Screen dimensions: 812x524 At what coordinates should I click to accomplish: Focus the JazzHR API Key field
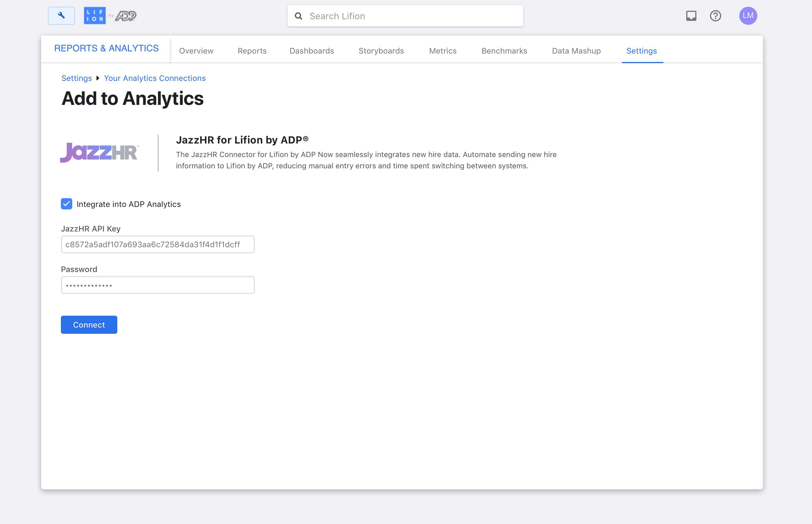pos(158,244)
